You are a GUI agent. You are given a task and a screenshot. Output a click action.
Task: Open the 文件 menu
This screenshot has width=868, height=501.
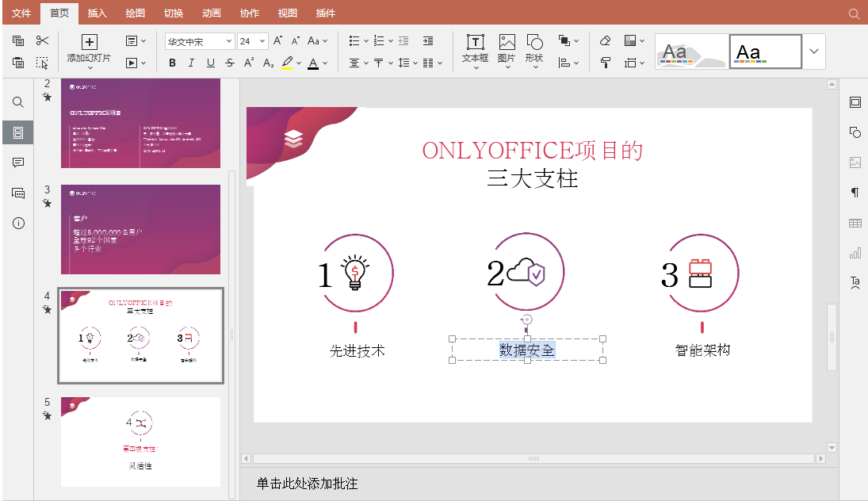point(21,13)
